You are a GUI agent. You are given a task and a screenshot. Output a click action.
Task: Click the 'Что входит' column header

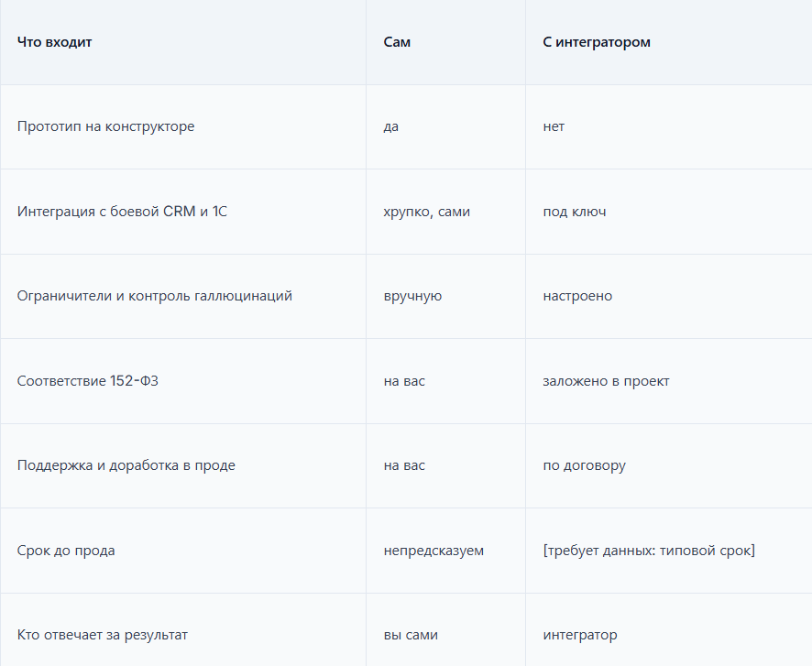click(54, 42)
